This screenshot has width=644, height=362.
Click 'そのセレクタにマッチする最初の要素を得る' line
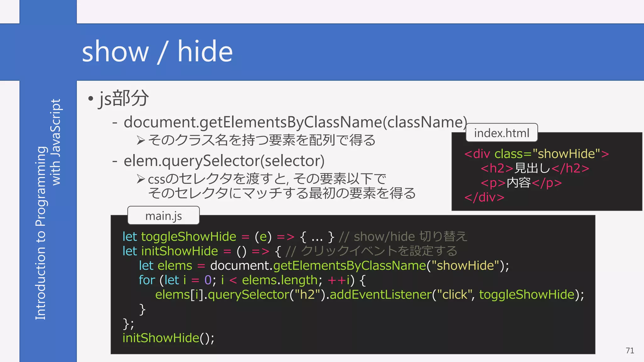click(x=282, y=193)
